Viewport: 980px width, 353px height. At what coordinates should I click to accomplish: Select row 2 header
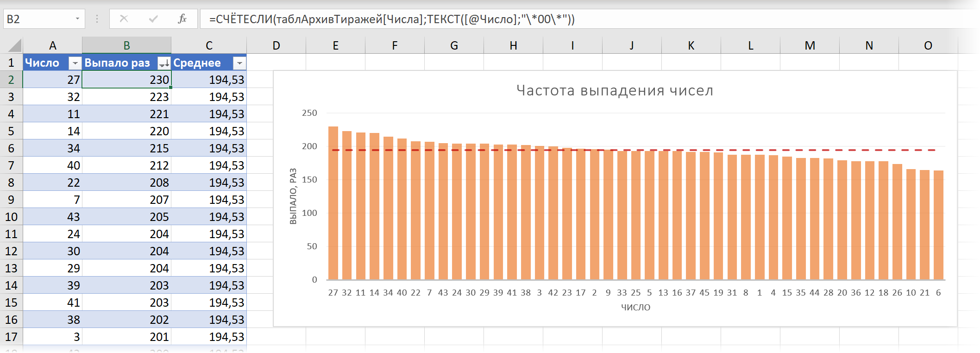click(x=11, y=80)
